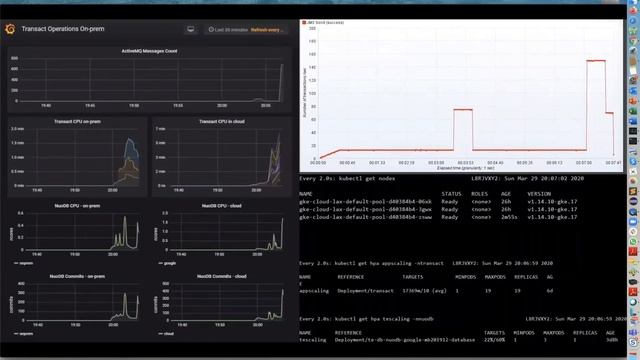Open Zoom from the Dock
The width and height of the screenshot is (640, 360).
tap(633, 221)
